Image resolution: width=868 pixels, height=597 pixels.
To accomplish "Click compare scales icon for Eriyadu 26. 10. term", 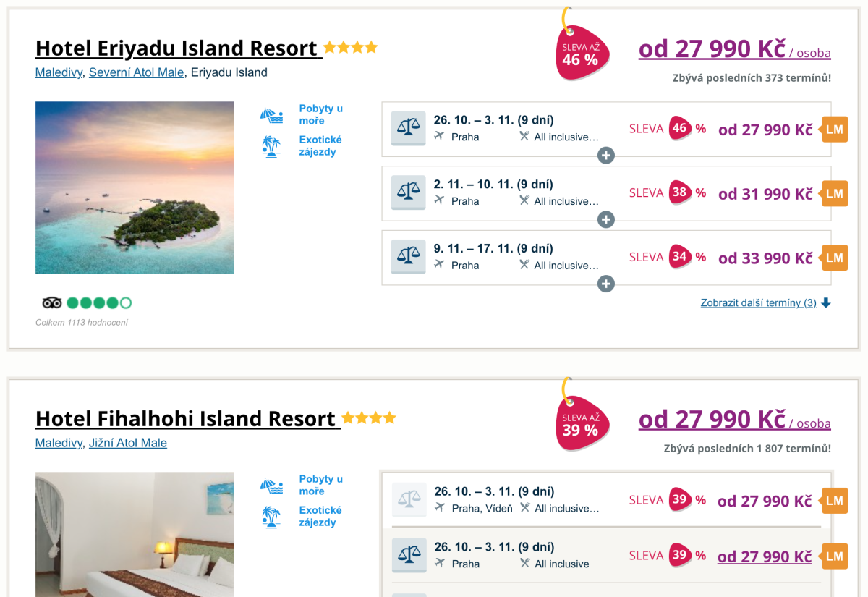I will point(408,128).
